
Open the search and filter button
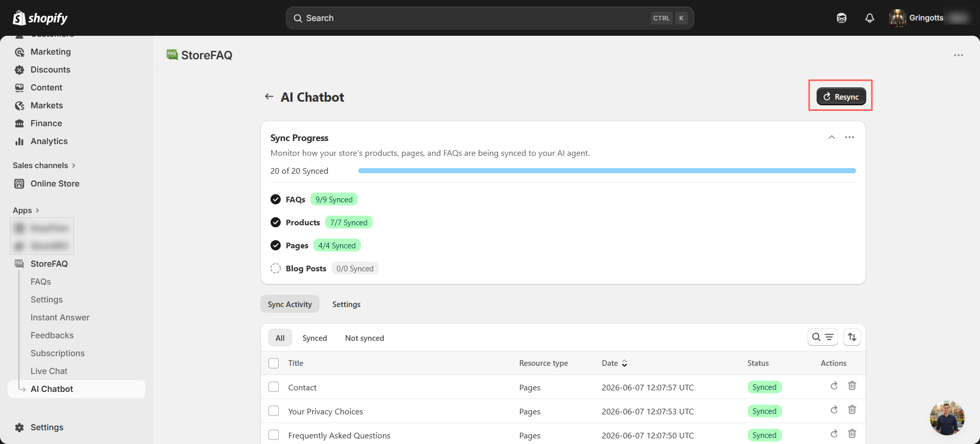pos(823,337)
